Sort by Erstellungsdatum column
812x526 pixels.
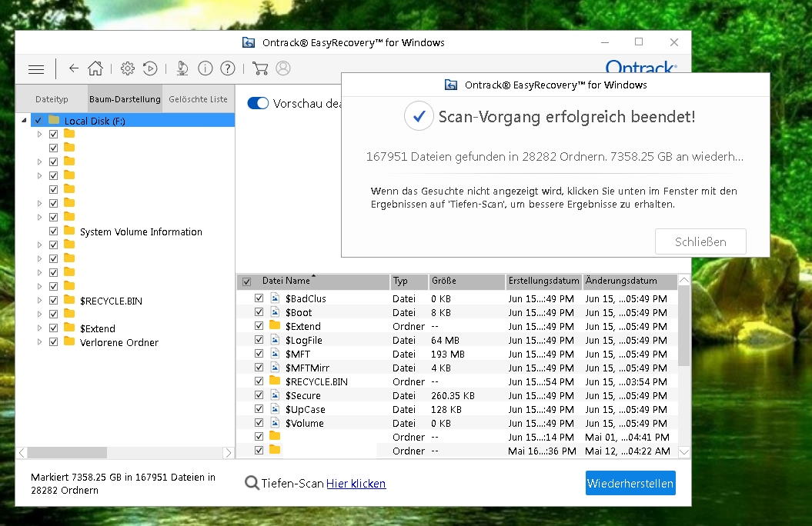[543, 281]
